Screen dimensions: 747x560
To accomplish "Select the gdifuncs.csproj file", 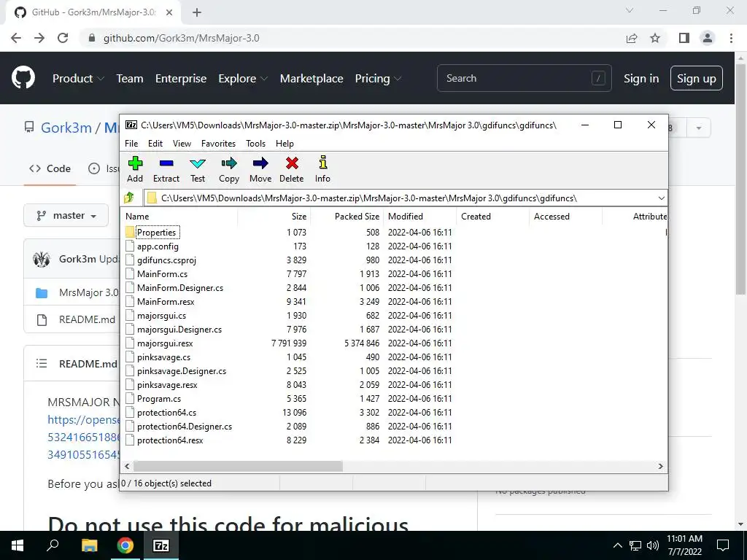I will point(166,260).
